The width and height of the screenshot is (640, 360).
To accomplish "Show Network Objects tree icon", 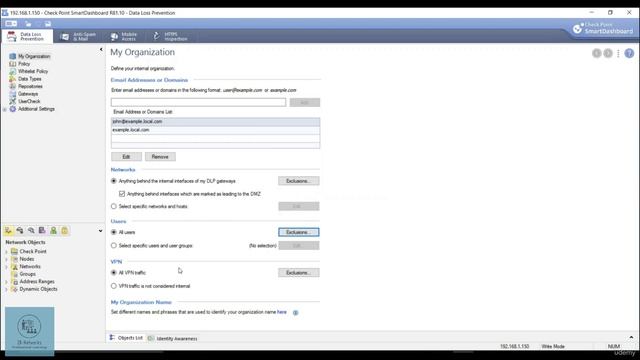I will tap(9, 231).
